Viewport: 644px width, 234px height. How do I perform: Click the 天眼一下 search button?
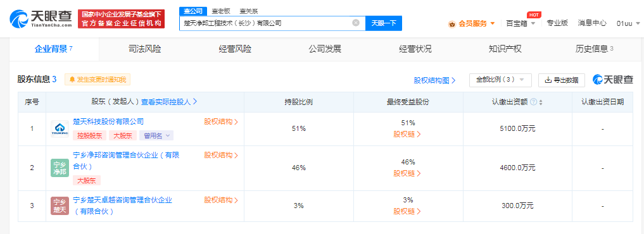pyautogui.click(x=384, y=23)
